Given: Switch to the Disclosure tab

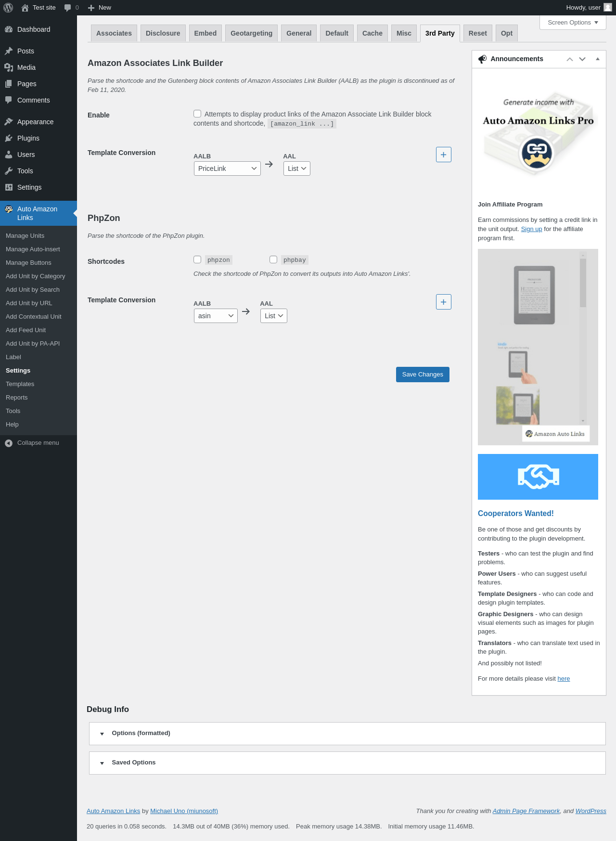Looking at the screenshot, I should 163,33.
